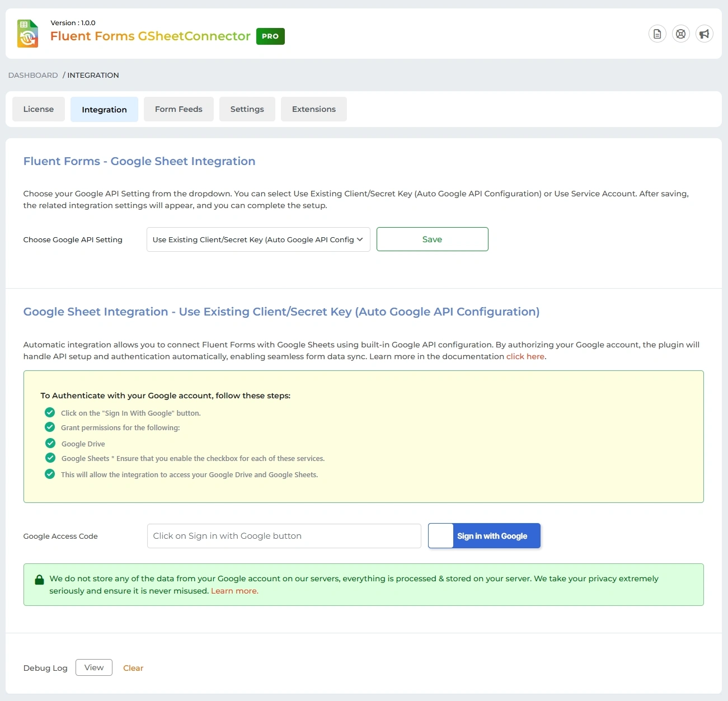Image resolution: width=728 pixels, height=701 pixels.
Task: Click the megaphone announcements icon
Action: [704, 34]
